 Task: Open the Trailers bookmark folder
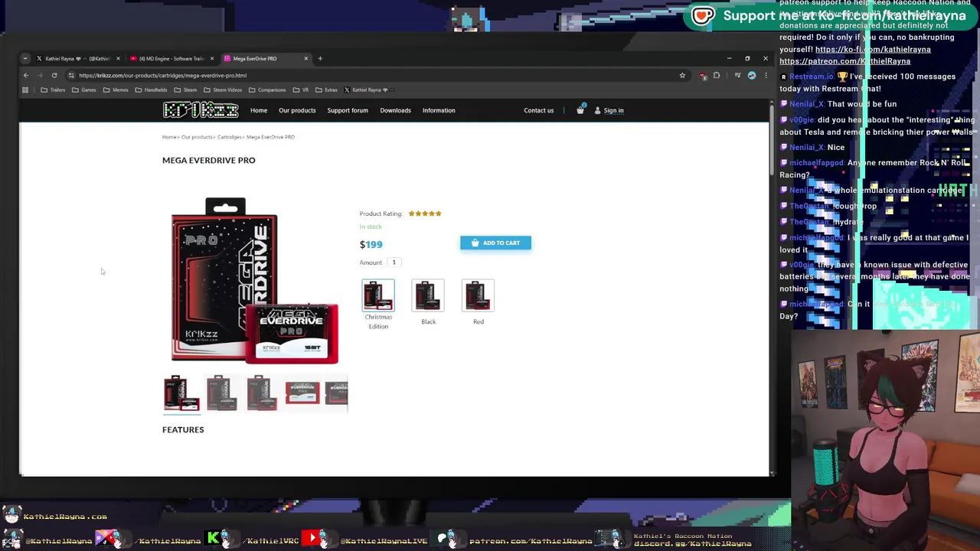[53, 90]
